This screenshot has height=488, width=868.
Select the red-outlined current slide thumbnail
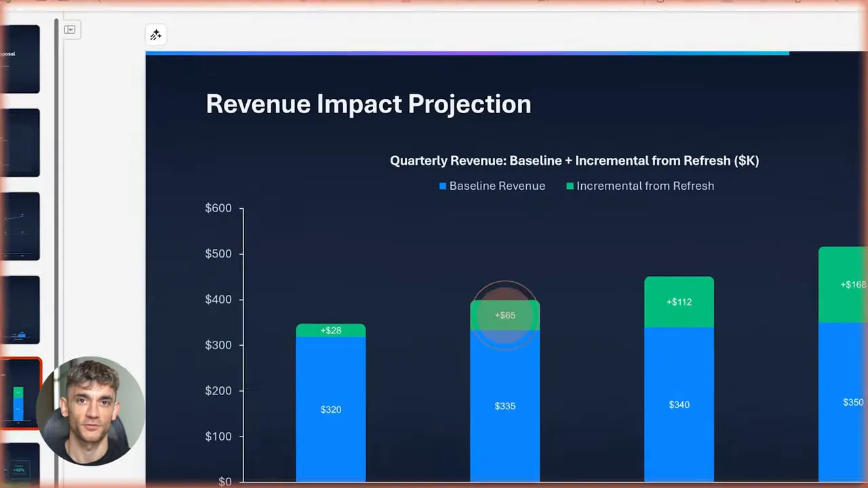pyautogui.click(x=20, y=393)
